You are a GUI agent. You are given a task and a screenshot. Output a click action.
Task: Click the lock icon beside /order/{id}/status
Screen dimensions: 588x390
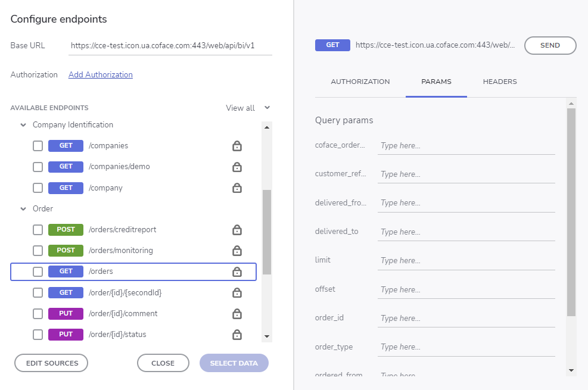(x=237, y=335)
